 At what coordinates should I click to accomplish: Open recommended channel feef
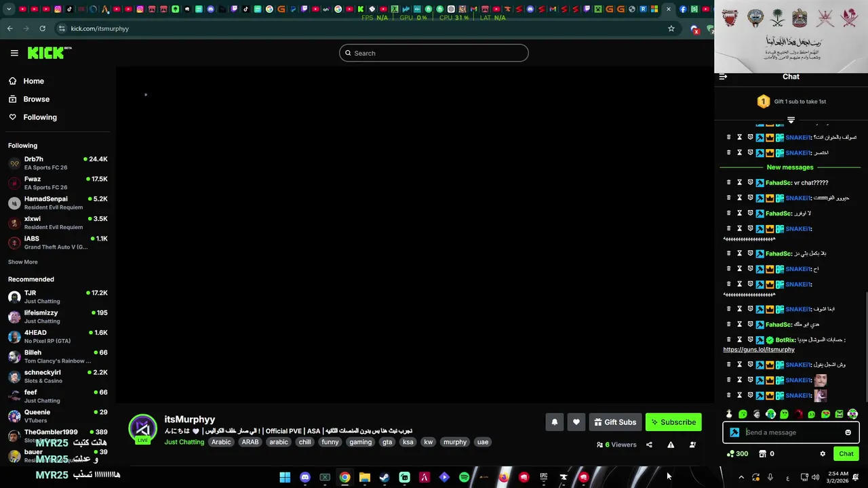[58, 396]
